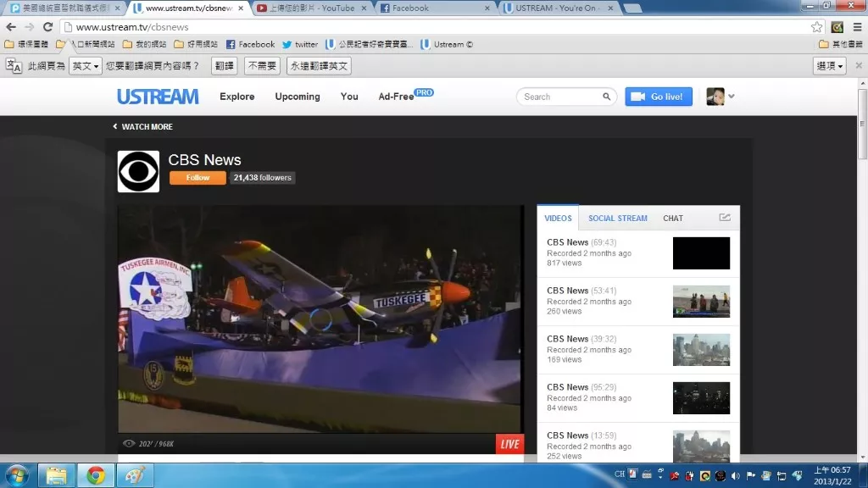This screenshot has height=488, width=868.
Task: Click the taskbar clock showing 06:57
Action: (832, 475)
